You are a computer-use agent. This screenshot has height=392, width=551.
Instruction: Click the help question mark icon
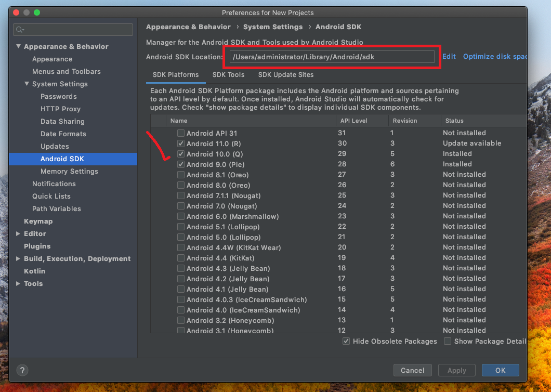point(22,370)
